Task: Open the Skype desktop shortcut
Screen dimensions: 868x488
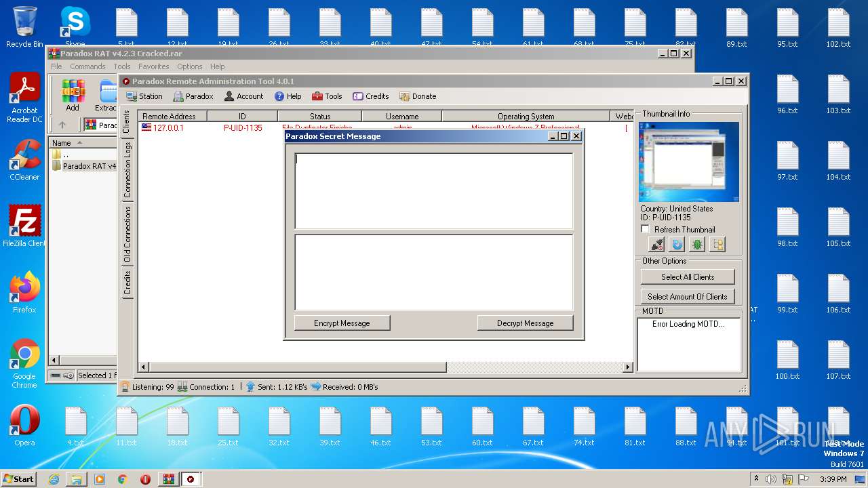Action: (x=75, y=27)
